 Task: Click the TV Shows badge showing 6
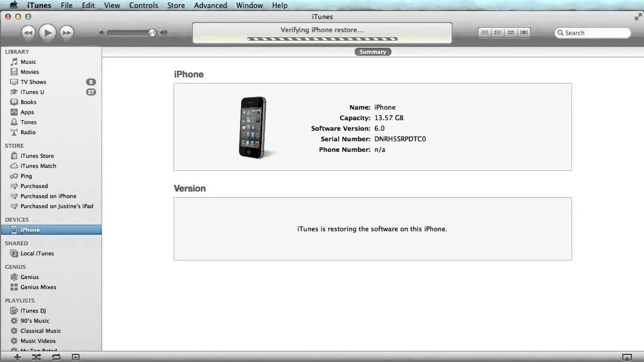coord(91,82)
